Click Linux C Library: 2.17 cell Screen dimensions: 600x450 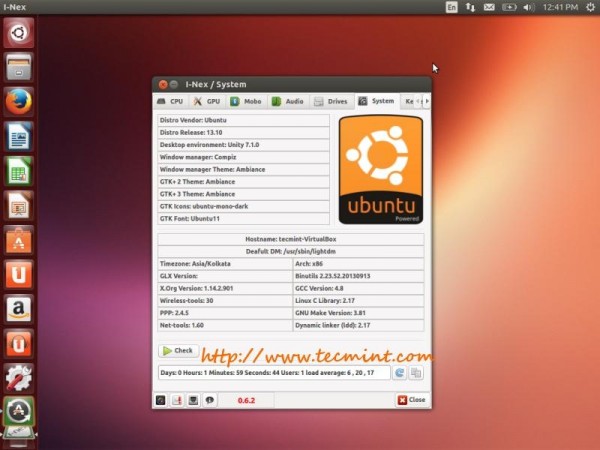click(x=358, y=301)
